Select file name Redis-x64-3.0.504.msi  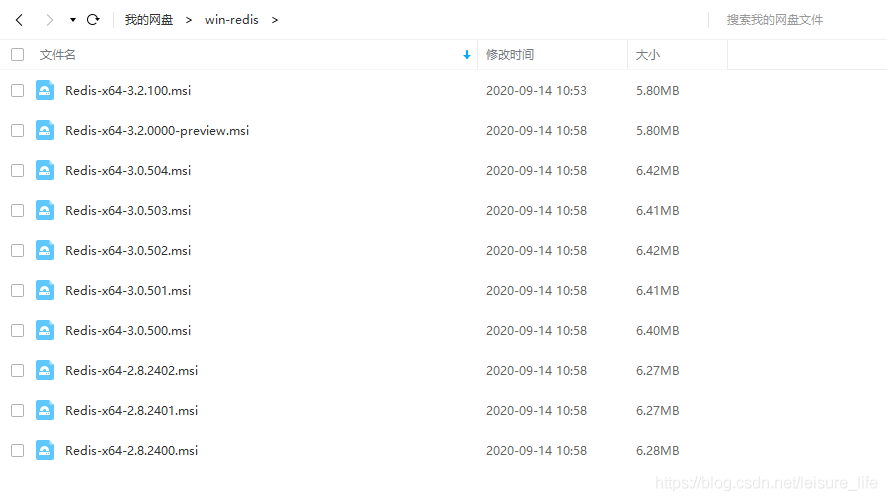128,171
